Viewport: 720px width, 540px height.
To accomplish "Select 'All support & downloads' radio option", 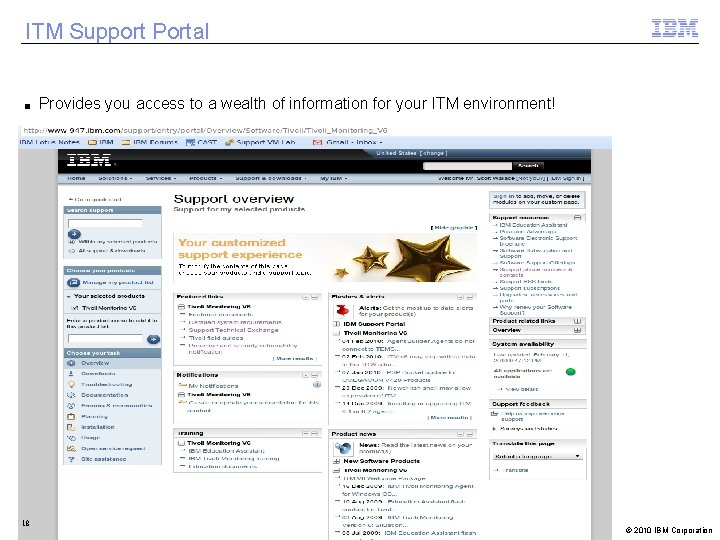I will 72,251.
